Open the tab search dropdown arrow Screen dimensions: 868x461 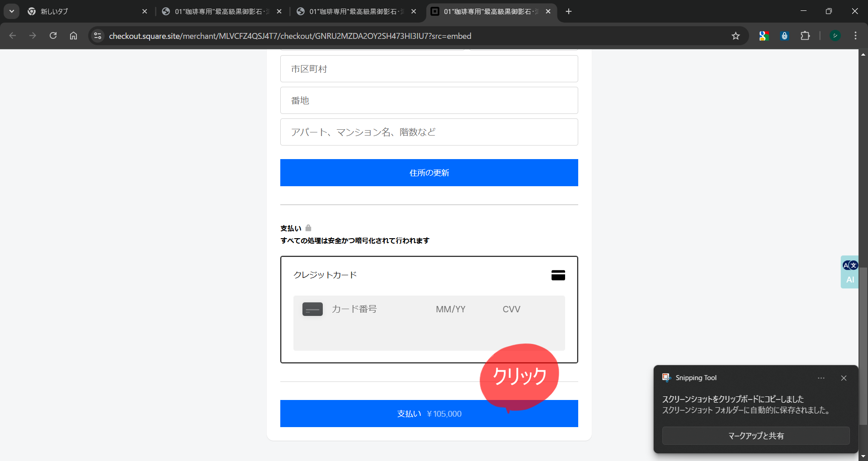(12, 11)
